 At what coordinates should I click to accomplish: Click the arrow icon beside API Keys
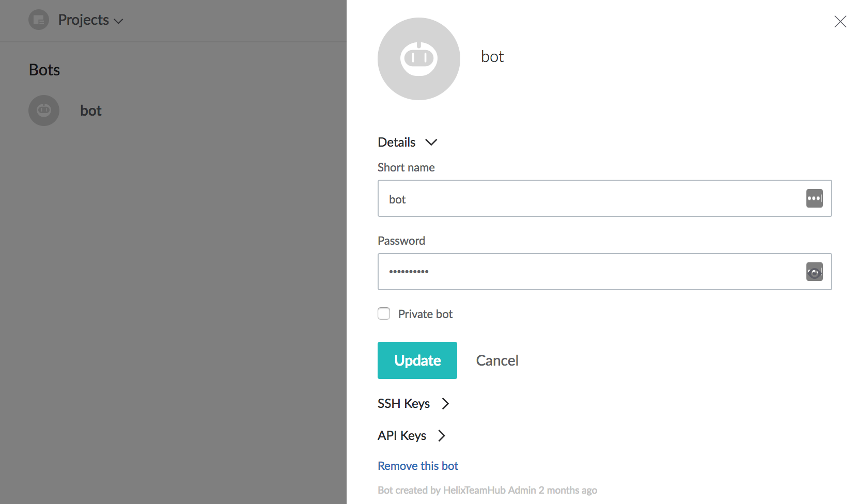[442, 435]
